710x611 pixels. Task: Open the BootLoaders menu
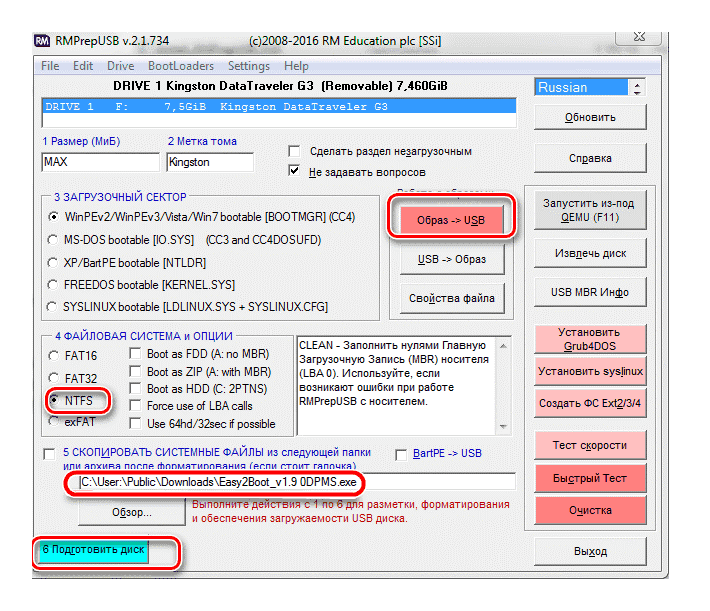[181, 66]
